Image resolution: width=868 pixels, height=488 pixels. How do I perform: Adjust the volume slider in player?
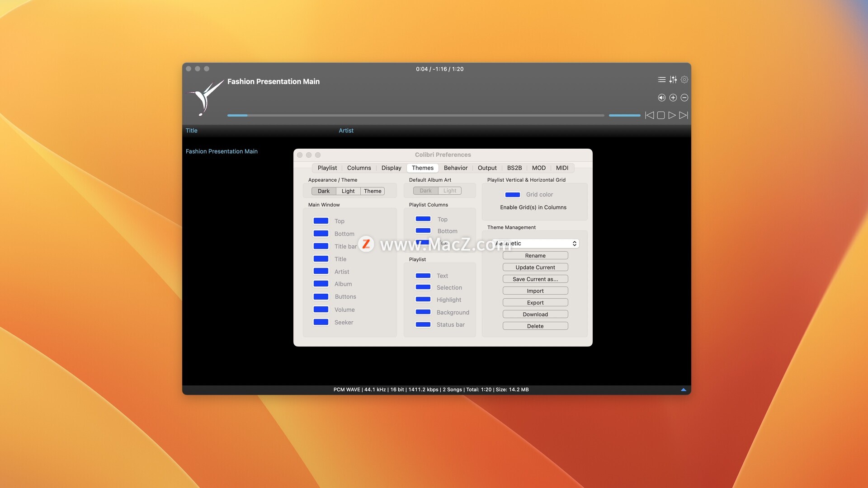pos(624,115)
